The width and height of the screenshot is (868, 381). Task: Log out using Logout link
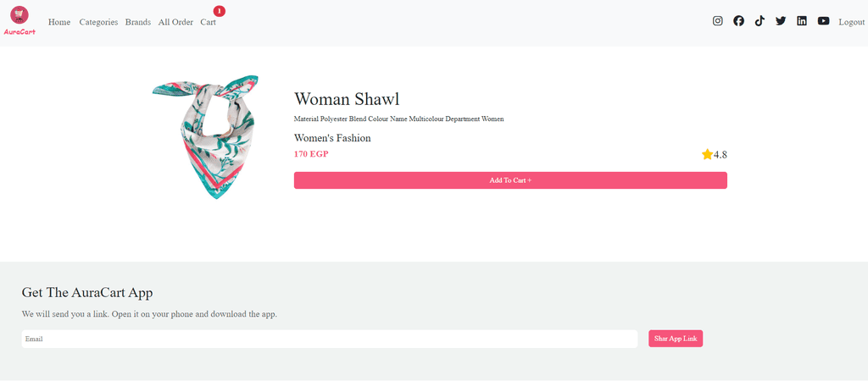(851, 22)
